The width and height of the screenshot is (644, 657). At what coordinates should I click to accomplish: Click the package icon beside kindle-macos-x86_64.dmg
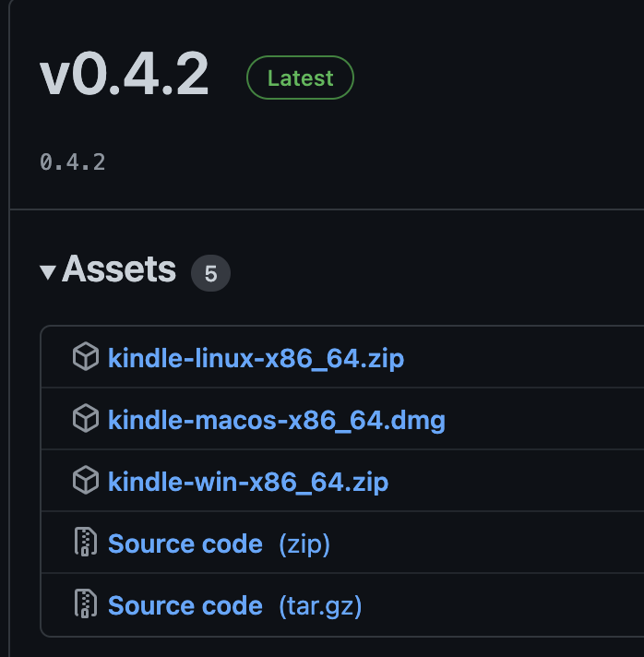coord(85,420)
